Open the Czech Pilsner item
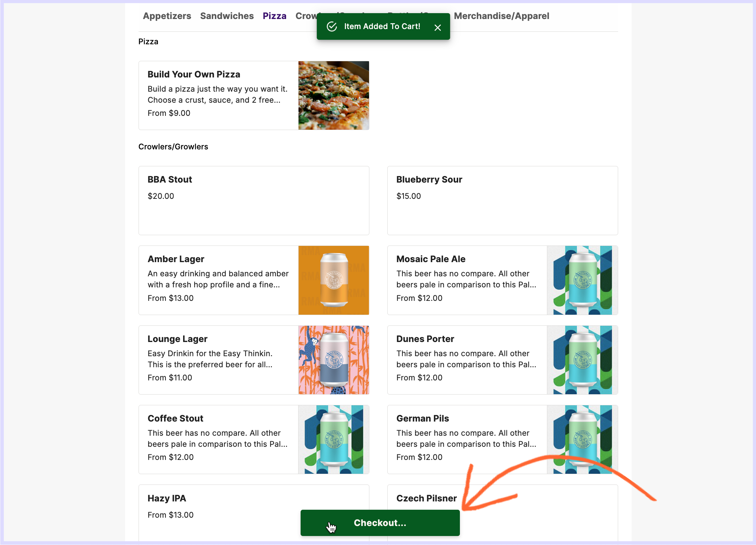Screen dimensions: 756x545 [426, 498]
